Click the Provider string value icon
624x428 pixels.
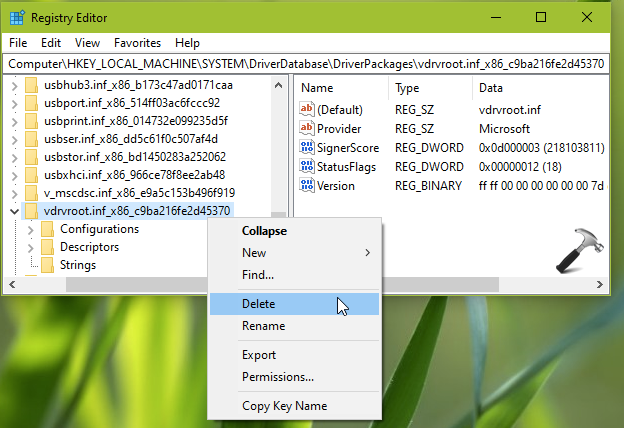307,129
